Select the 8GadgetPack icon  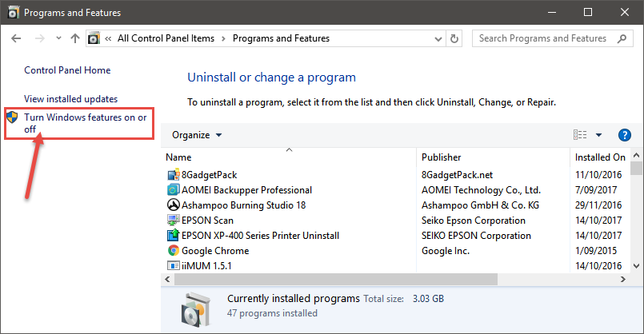(174, 175)
